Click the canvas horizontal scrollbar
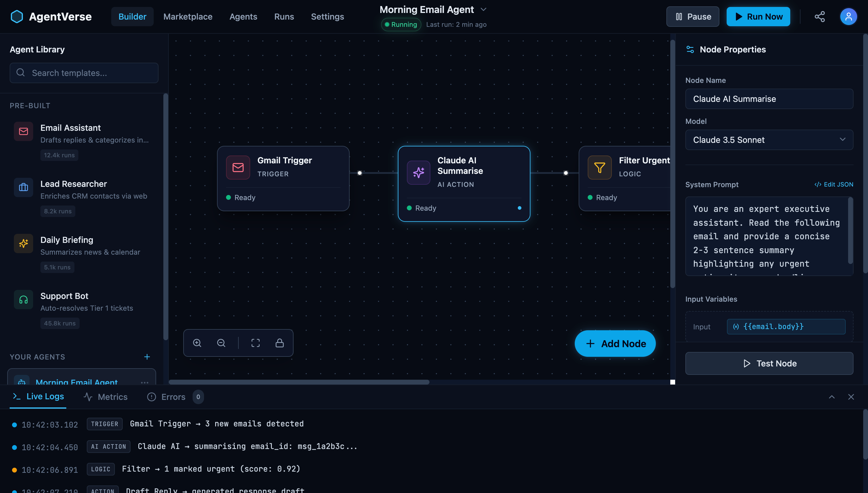 click(299, 382)
